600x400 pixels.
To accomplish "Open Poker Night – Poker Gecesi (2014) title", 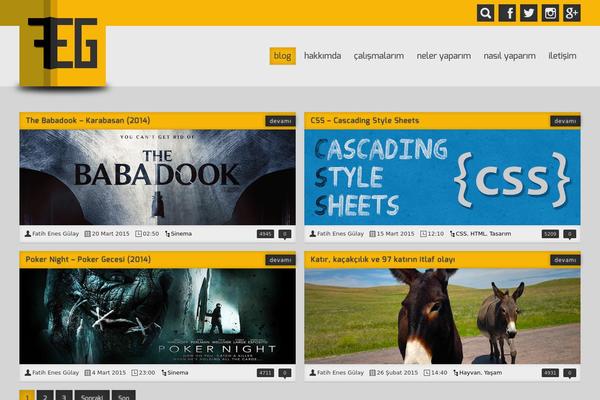I will coord(88,260).
